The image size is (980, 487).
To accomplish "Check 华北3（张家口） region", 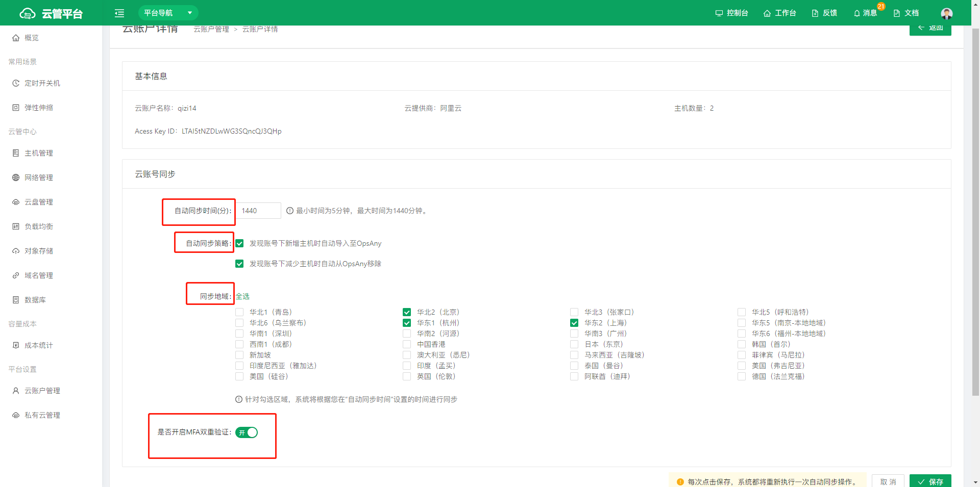I will [574, 312].
